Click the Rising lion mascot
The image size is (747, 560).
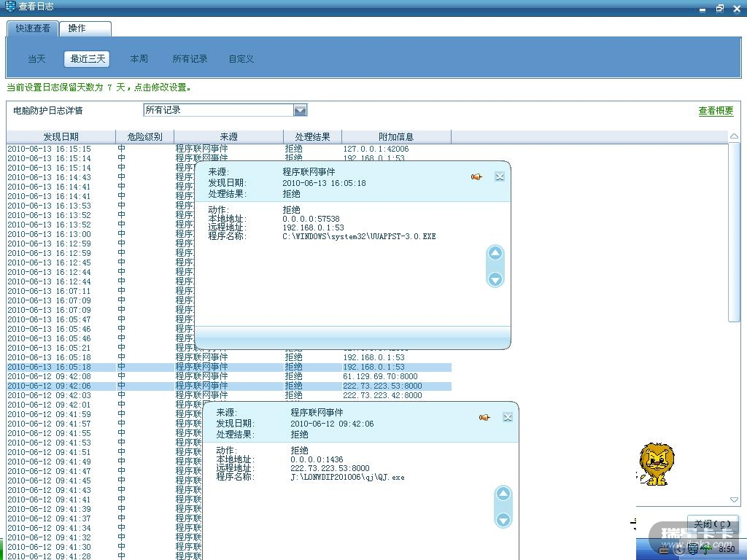[x=656, y=464]
